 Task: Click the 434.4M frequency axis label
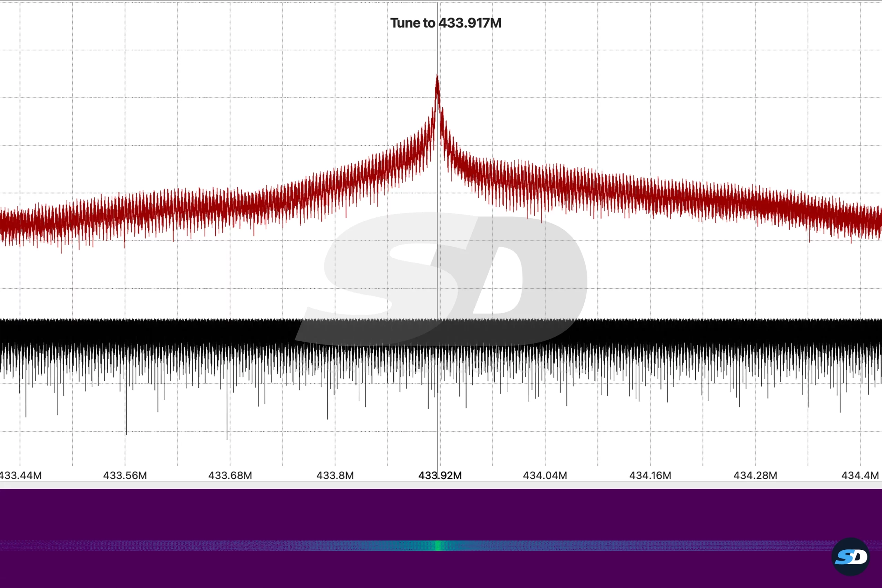coord(860,475)
